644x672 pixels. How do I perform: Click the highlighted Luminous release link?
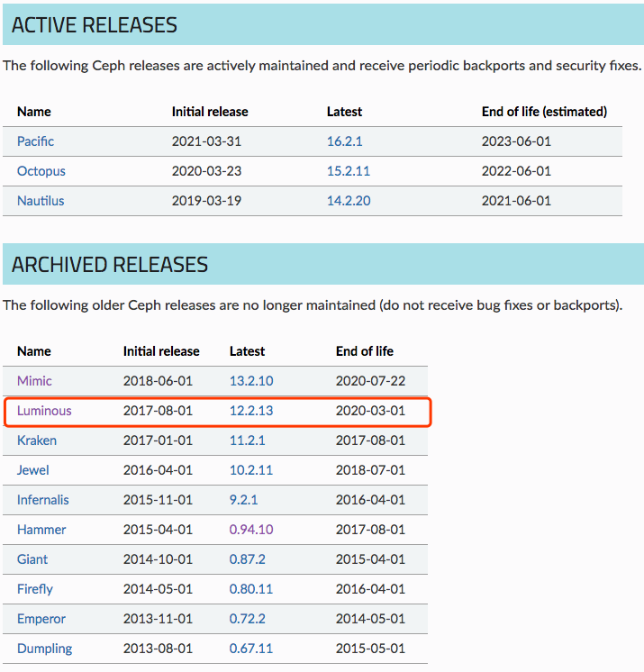click(44, 411)
